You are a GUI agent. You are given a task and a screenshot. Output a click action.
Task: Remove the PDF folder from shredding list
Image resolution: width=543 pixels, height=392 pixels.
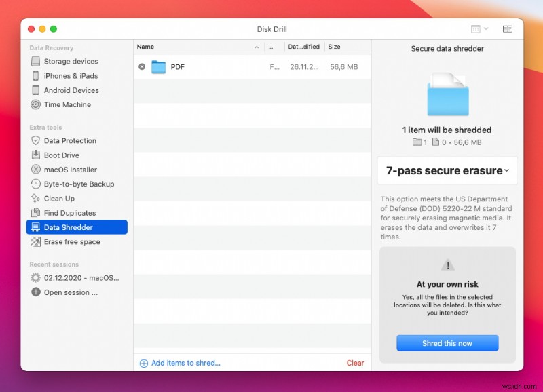tap(142, 66)
